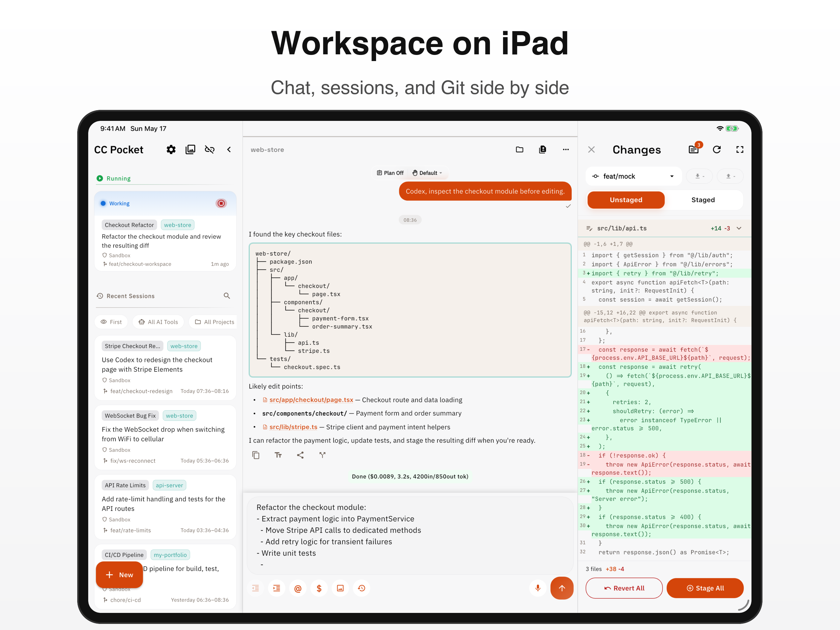
Task: Search recent sessions magnifier icon
Action: click(x=227, y=296)
